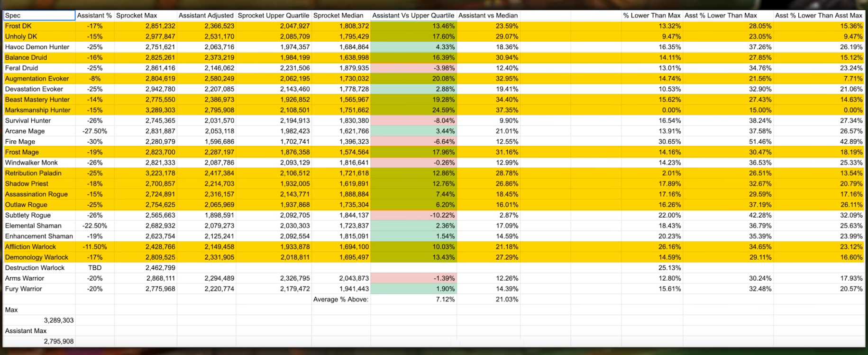Click the Assistant Adjusted column header

pyautogui.click(x=206, y=15)
